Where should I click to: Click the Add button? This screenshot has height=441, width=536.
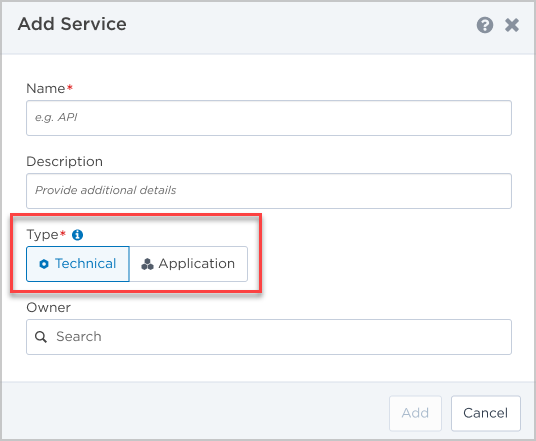point(415,413)
